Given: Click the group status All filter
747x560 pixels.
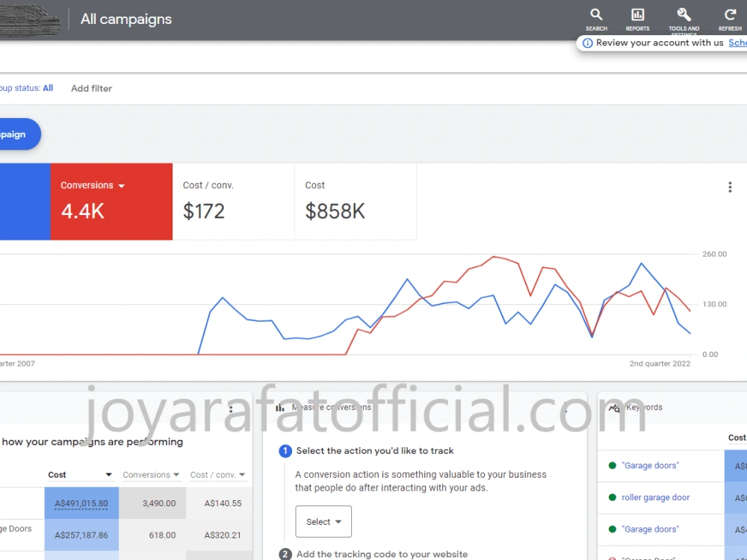Looking at the screenshot, I should click(27, 88).
